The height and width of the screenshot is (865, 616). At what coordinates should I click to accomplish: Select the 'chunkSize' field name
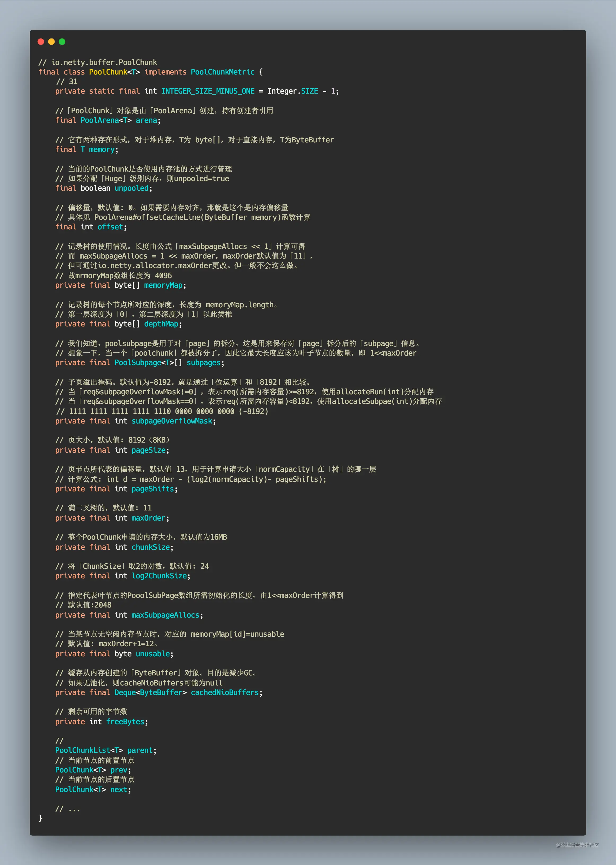click(151, 547)
